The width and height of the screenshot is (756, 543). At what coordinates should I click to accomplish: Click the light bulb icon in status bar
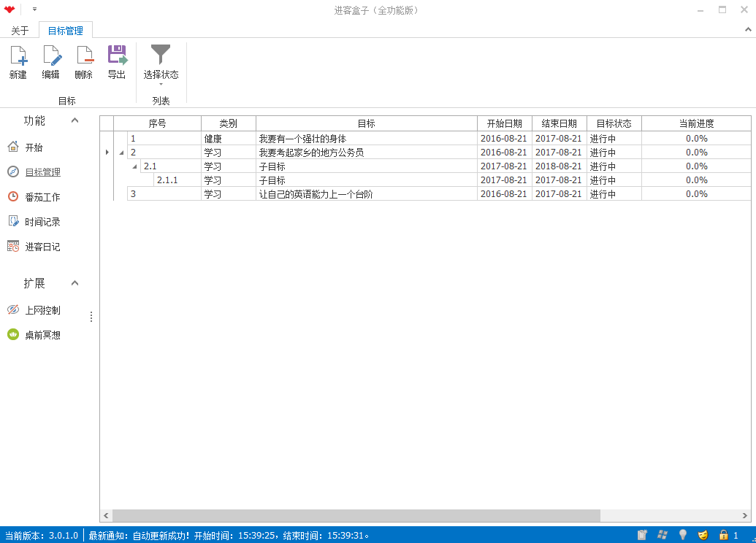click(x=683, y=535)
